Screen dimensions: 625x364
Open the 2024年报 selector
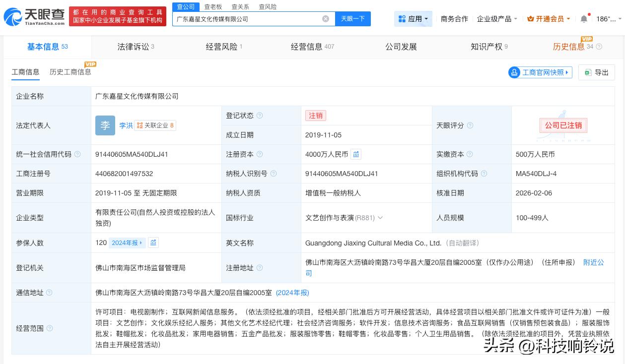[127, 243]
